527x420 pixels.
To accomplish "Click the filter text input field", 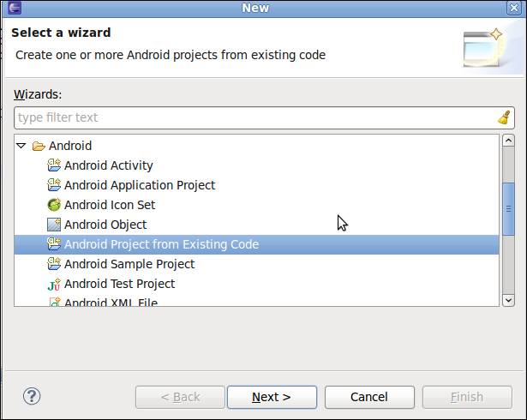I will [253, 118].
